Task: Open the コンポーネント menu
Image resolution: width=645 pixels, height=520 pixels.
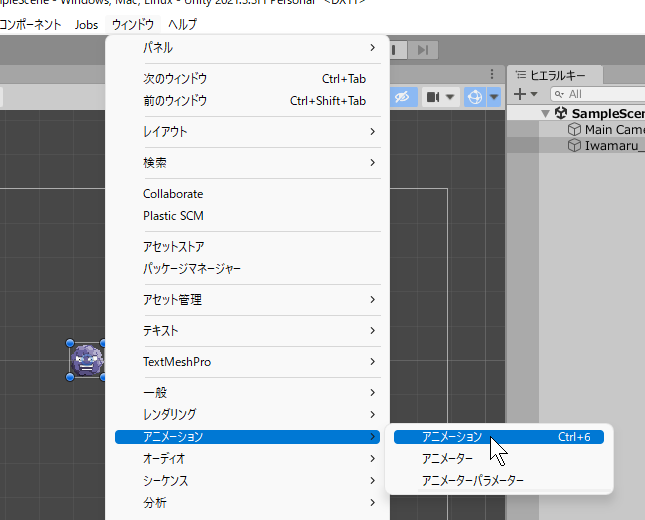Action: pyautogui.click(x=30, y=25)
